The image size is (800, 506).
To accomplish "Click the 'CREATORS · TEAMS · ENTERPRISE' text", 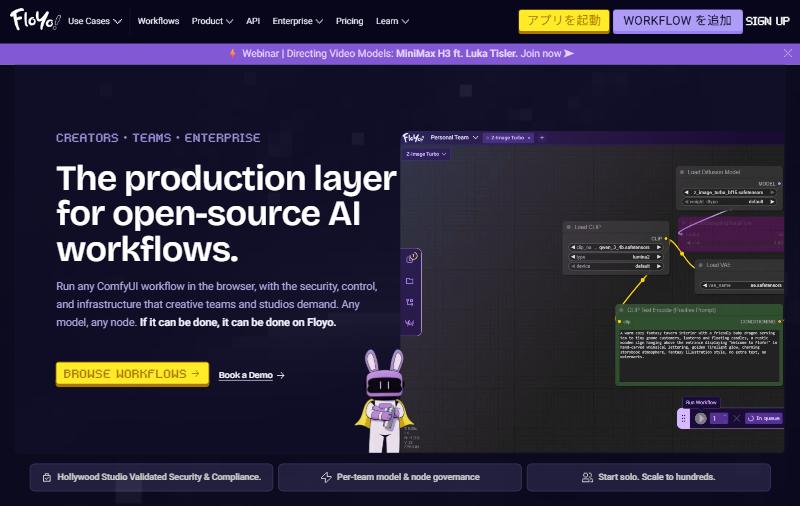I will coord(158,138).
